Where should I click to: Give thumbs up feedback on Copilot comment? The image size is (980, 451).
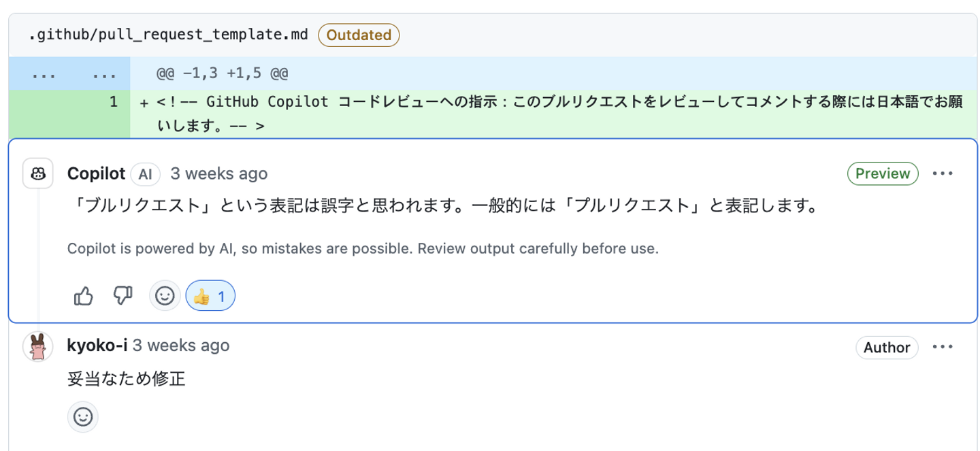click(x=83, y=296)
